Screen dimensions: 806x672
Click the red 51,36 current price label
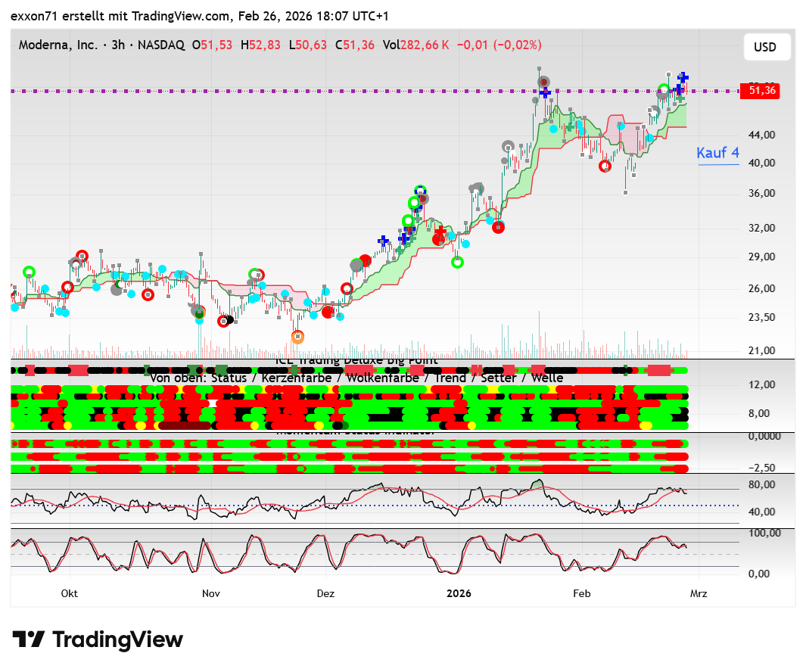pyautogui.click(x=759, y=91)
